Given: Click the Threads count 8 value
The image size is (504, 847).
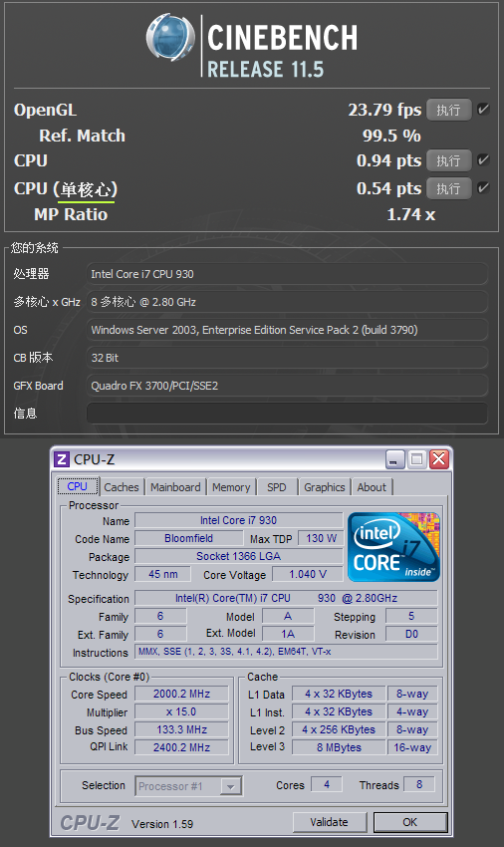Looking at the screenshot, I should click(419, 784).
